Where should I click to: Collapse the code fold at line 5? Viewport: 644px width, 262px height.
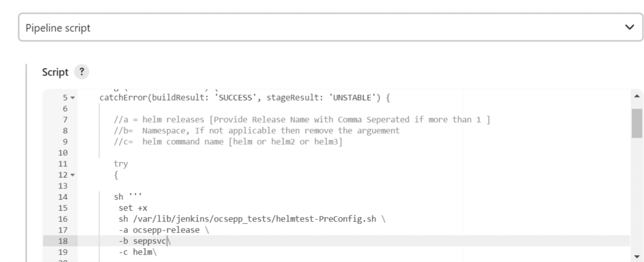click(x=73, y=98)
